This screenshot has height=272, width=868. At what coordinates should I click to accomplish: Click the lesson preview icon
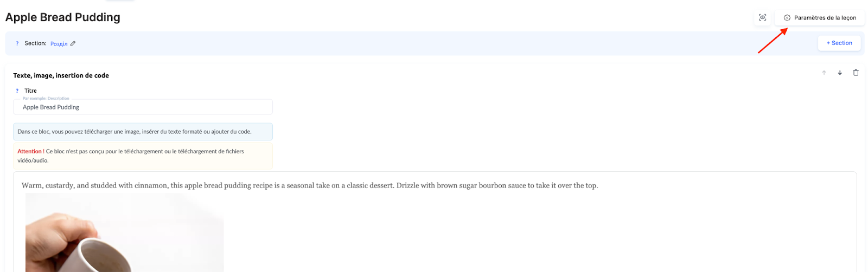pos(762,18)
